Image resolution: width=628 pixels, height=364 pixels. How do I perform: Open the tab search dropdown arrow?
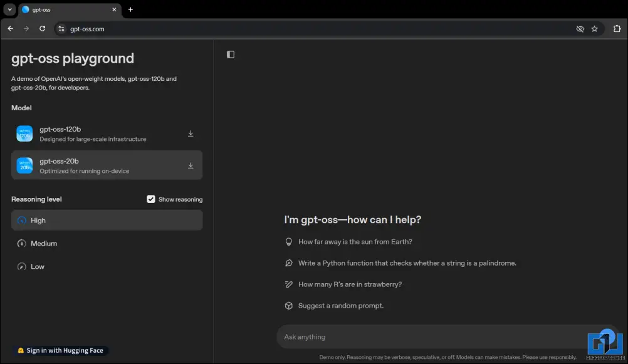pyautogui.click(x=9, y=9)
